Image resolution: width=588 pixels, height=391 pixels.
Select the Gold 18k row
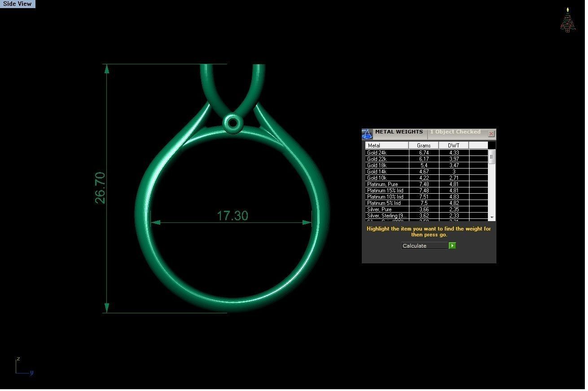tap(426, 165)
